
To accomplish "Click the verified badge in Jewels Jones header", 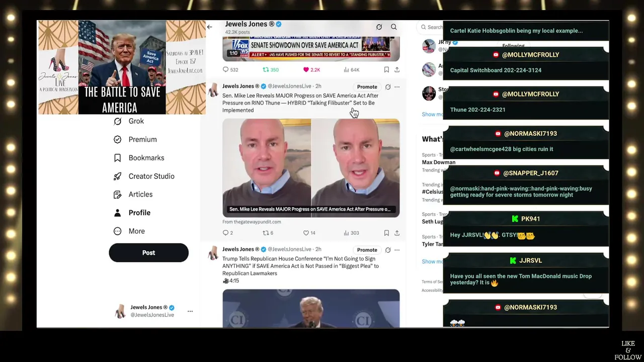I will [x=279, y=24].
